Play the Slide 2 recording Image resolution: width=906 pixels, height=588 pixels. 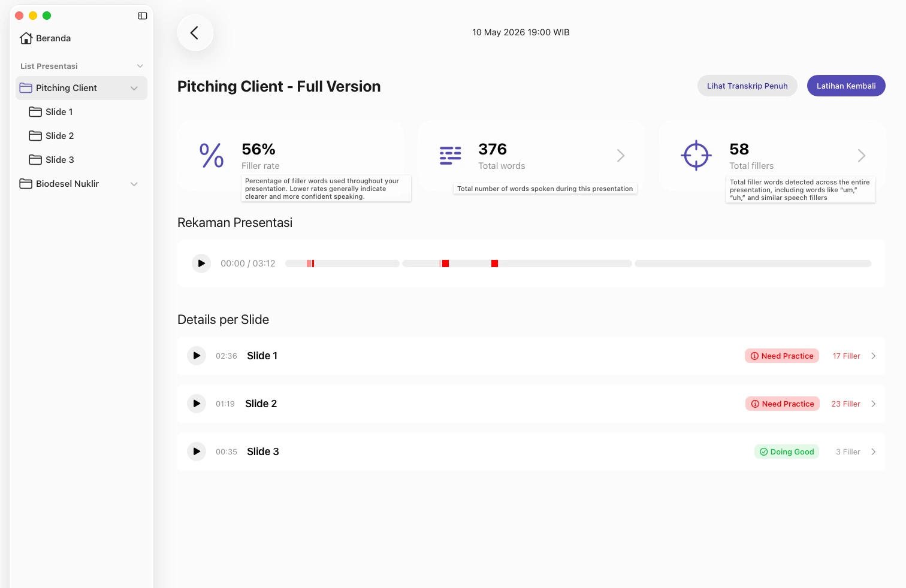[197, 404]
